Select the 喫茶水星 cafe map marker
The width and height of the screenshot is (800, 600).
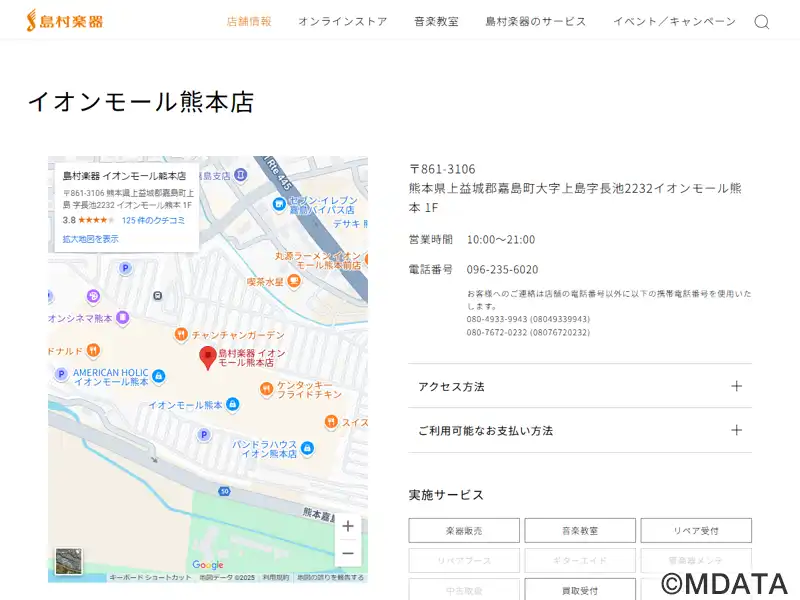coord(294,281)
